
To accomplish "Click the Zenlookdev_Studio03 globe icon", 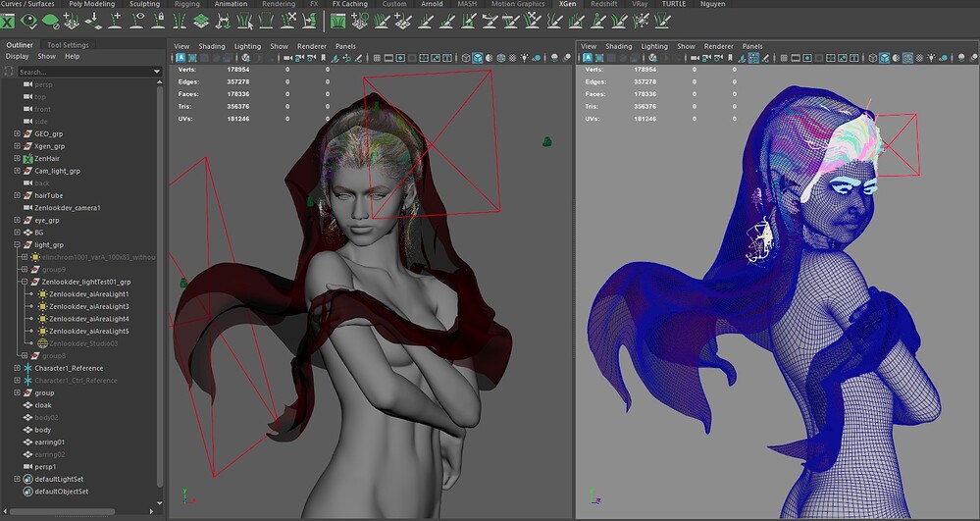I will pos(42,343).
